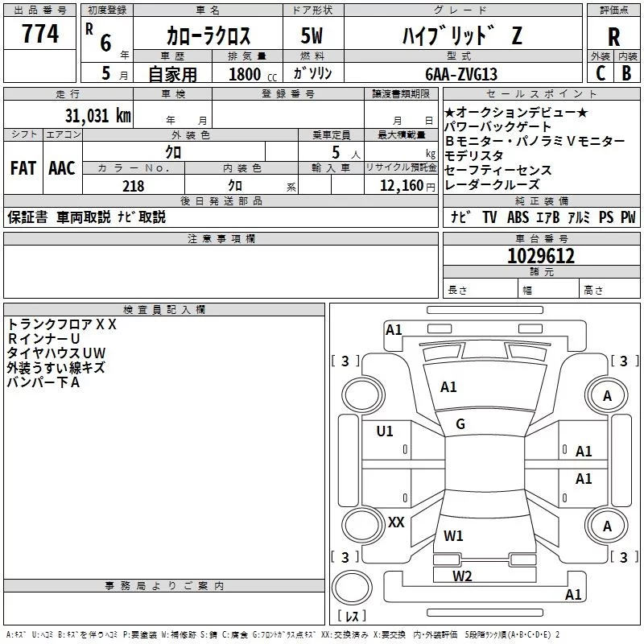
Task: Click interior grade B
Action: (626, 73)
